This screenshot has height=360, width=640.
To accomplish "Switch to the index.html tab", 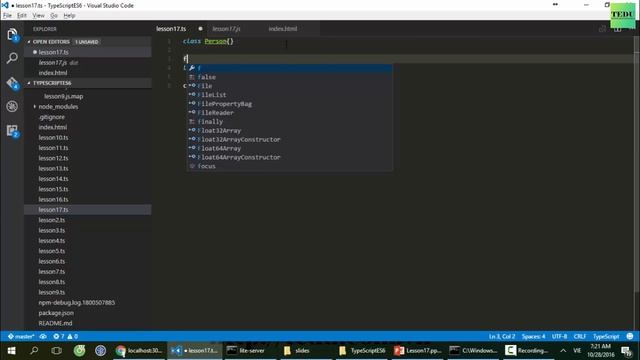I will (x=283, y=29).
